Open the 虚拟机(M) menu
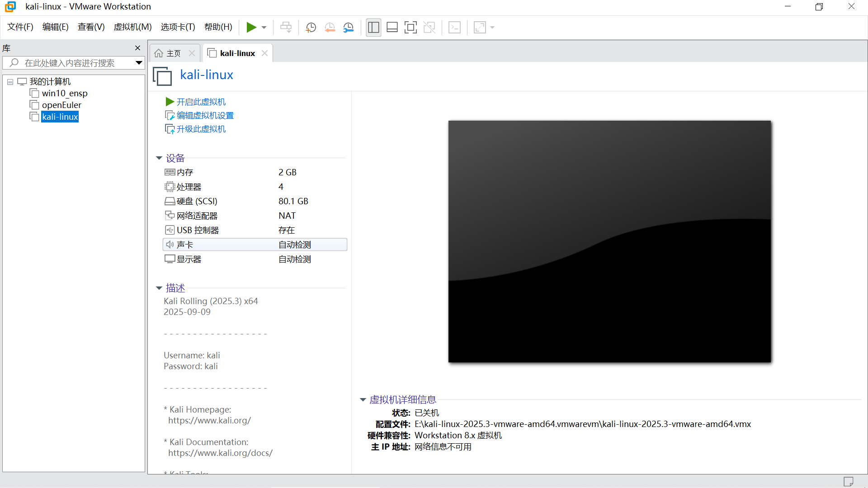 coord(132,27)
